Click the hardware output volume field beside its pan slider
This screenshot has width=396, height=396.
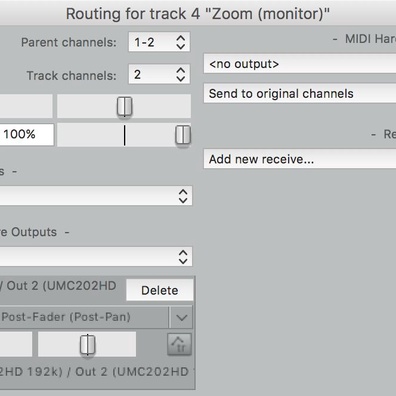tap(16, 344)
